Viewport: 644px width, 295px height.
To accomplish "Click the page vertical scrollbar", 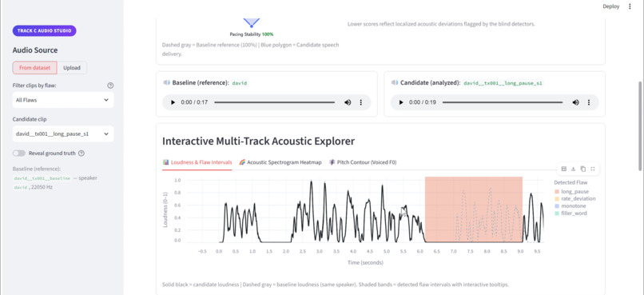I will 641,126.
